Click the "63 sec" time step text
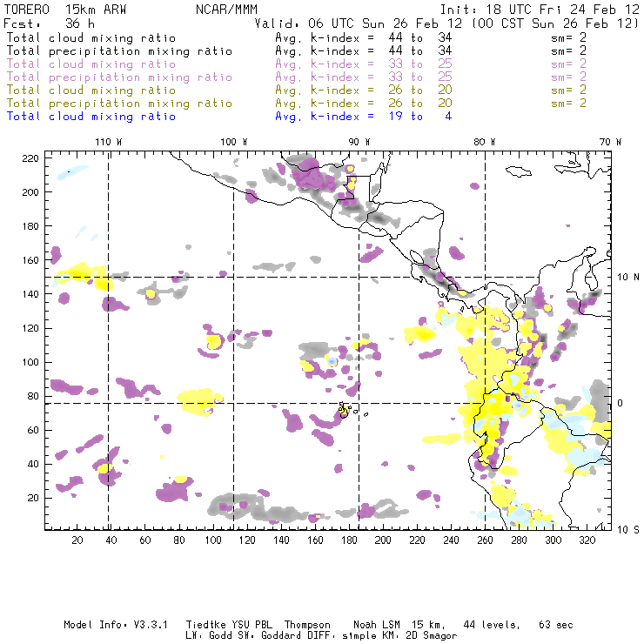The height and width of the screenshot is (644, 644). (x=556, y=625)
